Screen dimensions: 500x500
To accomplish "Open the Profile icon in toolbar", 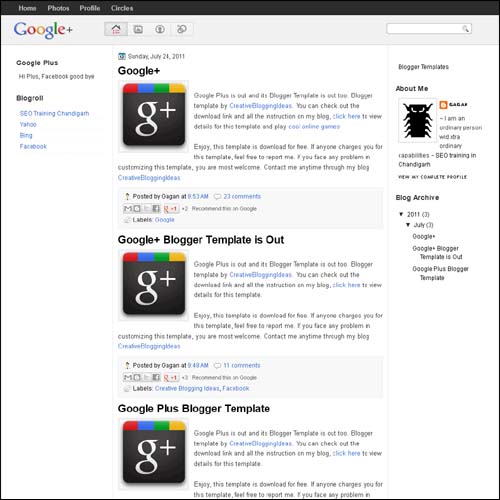I will click(160, 29).
